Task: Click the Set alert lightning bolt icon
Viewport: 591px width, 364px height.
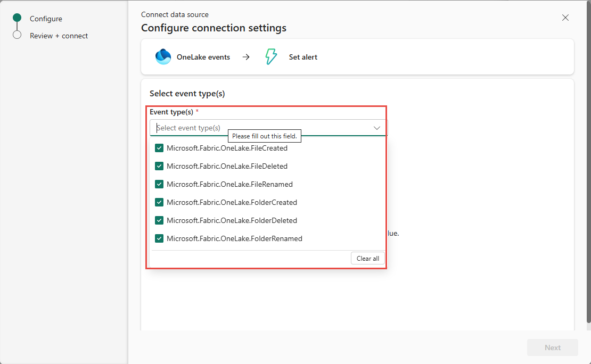Action: point(270,57)
